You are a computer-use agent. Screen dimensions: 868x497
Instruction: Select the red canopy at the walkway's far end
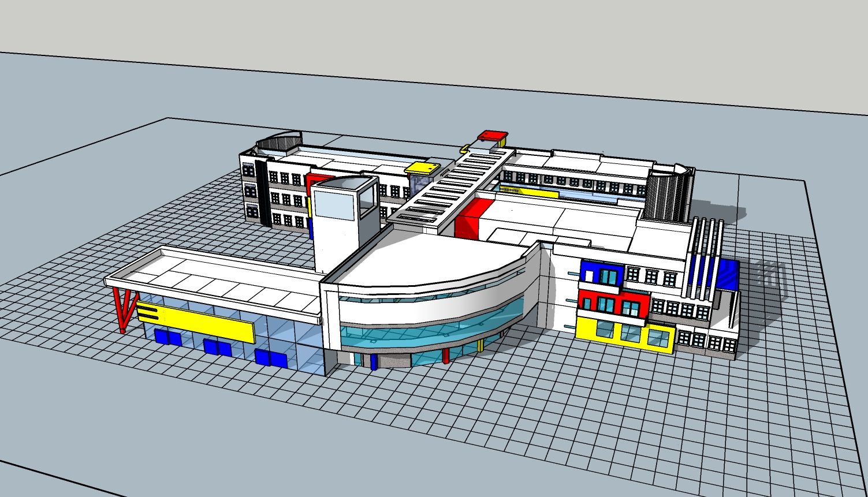492,136
